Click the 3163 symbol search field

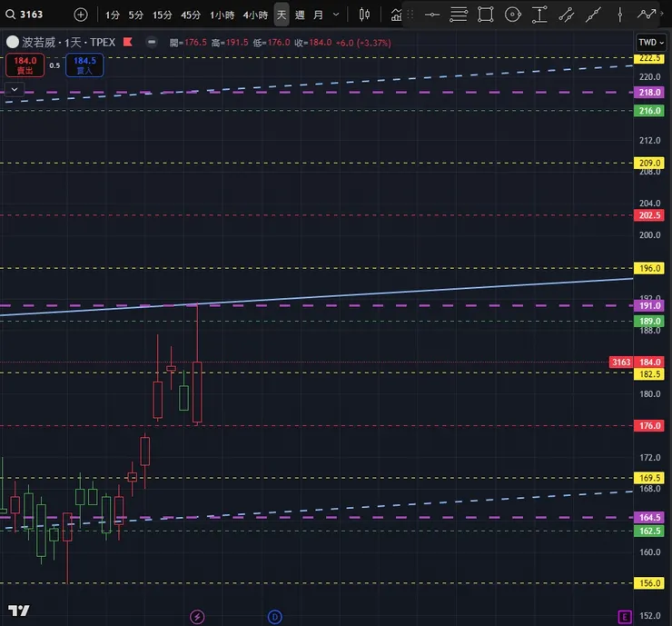tap(31, 15)
